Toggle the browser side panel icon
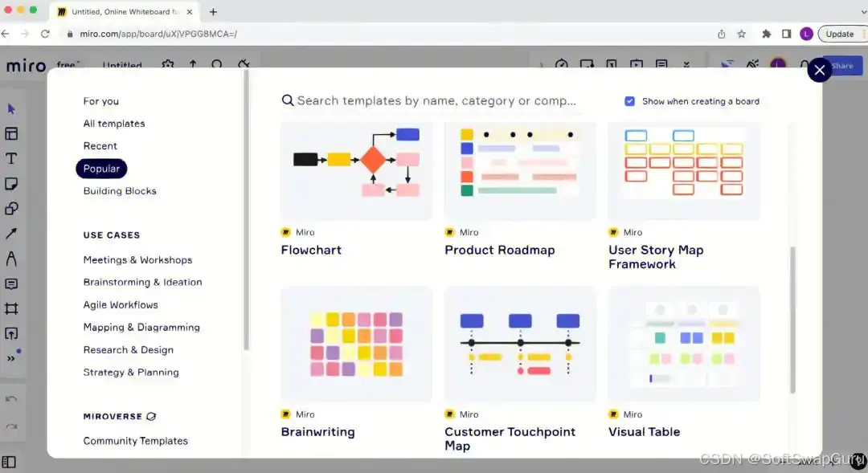The height and width of the screenshot is (473, 868). pos(786,34)
